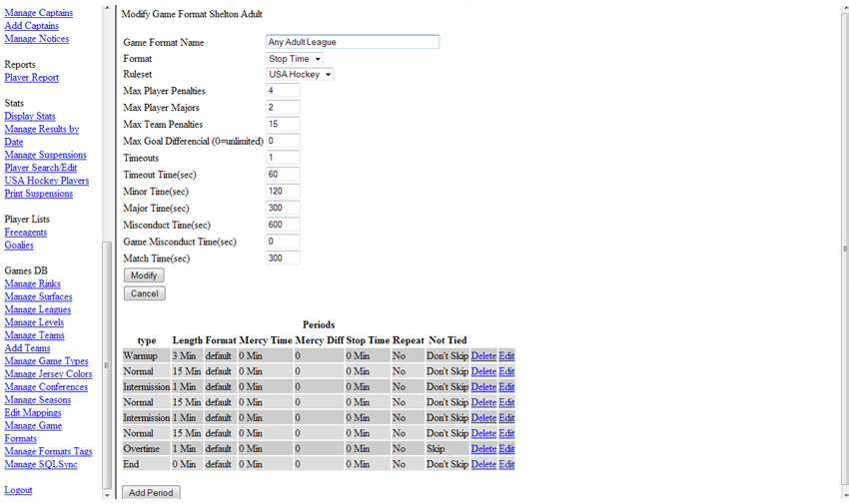Click the Major Time(sec) field
Screen dimensions: 849x504
click(283, 209)
